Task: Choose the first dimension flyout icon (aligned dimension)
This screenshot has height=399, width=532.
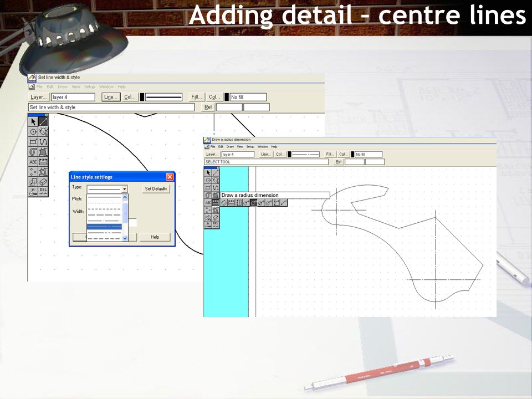Action: coord(224,203)
